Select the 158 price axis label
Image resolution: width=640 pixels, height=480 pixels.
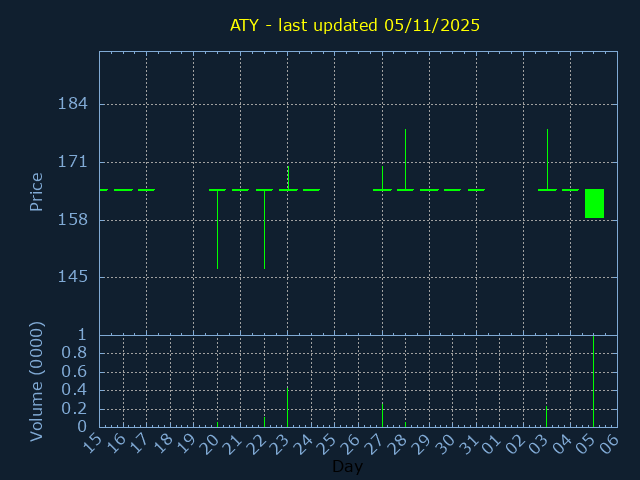point(73,220)
